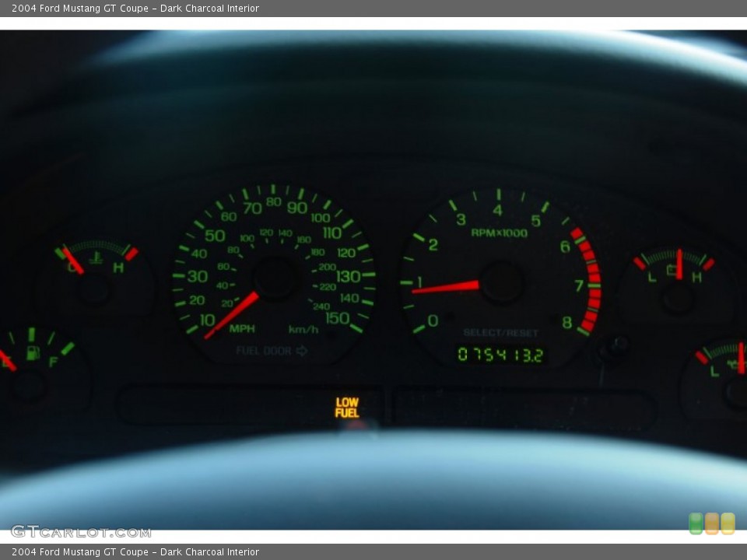
Task: Click the tachometer numeral 5
Action: coord(536,221)
